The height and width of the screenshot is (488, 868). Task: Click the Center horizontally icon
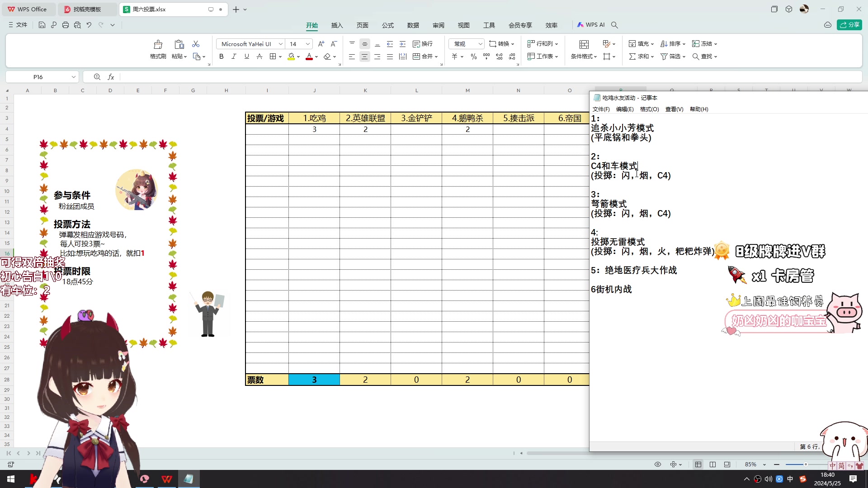tap(364, 56)
